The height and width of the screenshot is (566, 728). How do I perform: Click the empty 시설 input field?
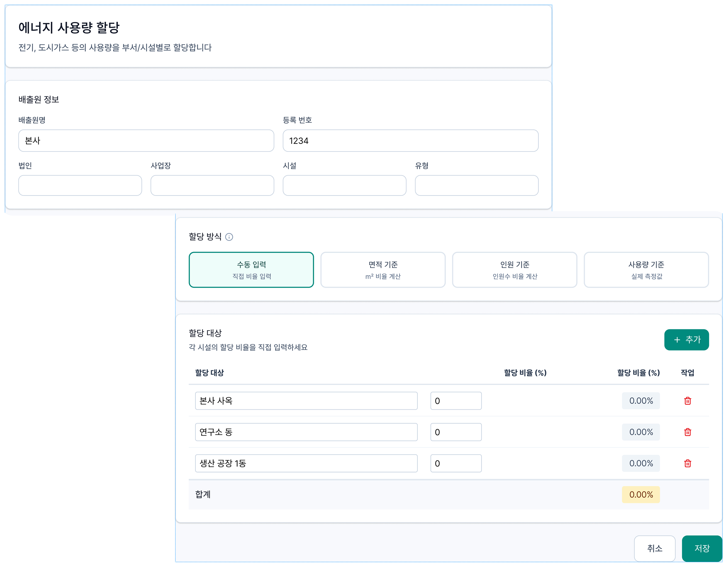[x=344, y=185]
